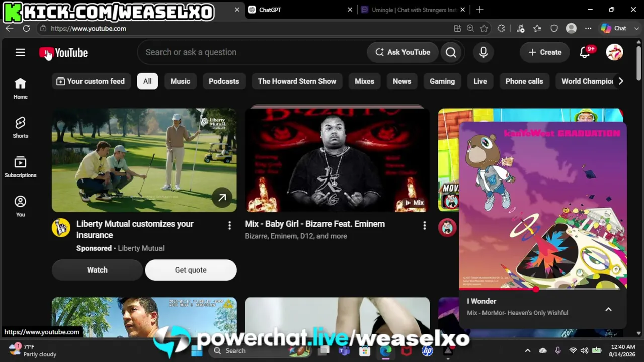Screen dimensions: 644x362
Task: Open the browser Extensions puzzle icon
Action: 501,29
